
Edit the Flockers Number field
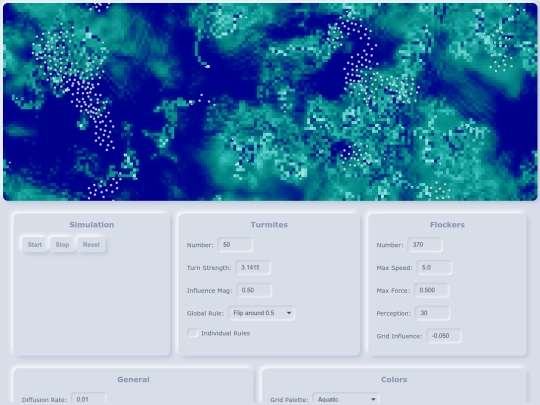point(425,245)
